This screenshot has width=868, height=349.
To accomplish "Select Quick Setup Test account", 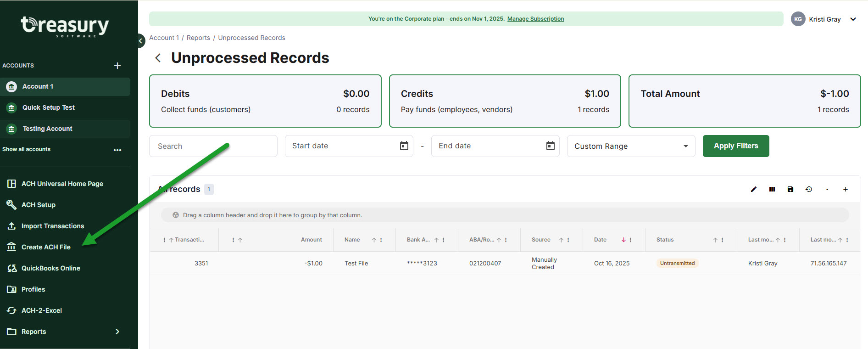I will point(65,108).
